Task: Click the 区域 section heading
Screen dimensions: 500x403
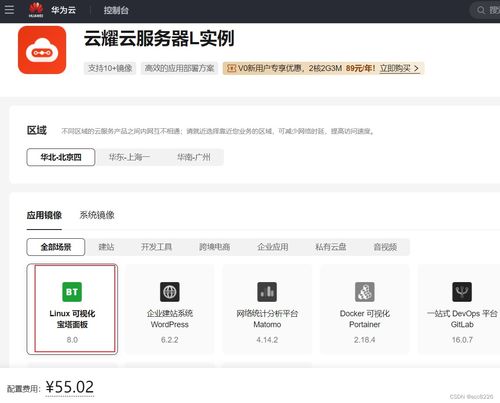Action: [37, 130]
